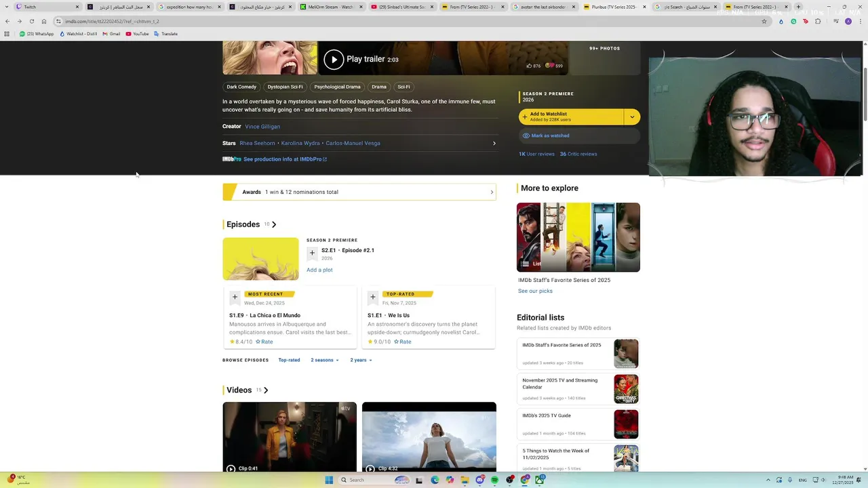868x488 pixels.
Task: Add S1.E1 We Is Us to watchlist
Action: [372, 297]
